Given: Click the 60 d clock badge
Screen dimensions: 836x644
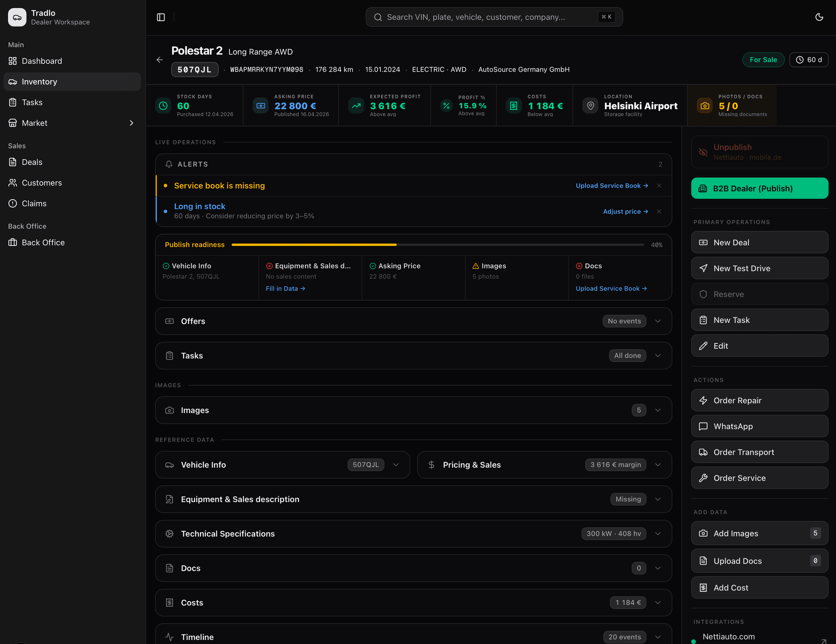Looking at the screenshot, I should (x=809, y=60).
